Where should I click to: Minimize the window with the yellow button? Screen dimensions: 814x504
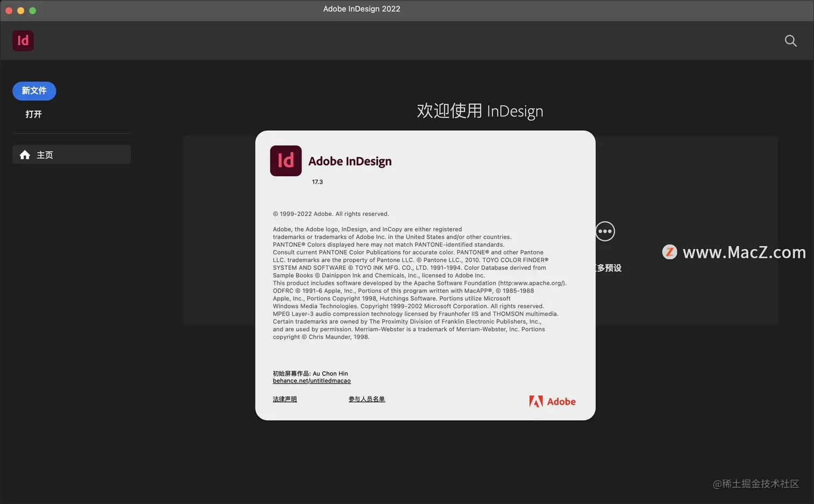(x=20, y=10)
